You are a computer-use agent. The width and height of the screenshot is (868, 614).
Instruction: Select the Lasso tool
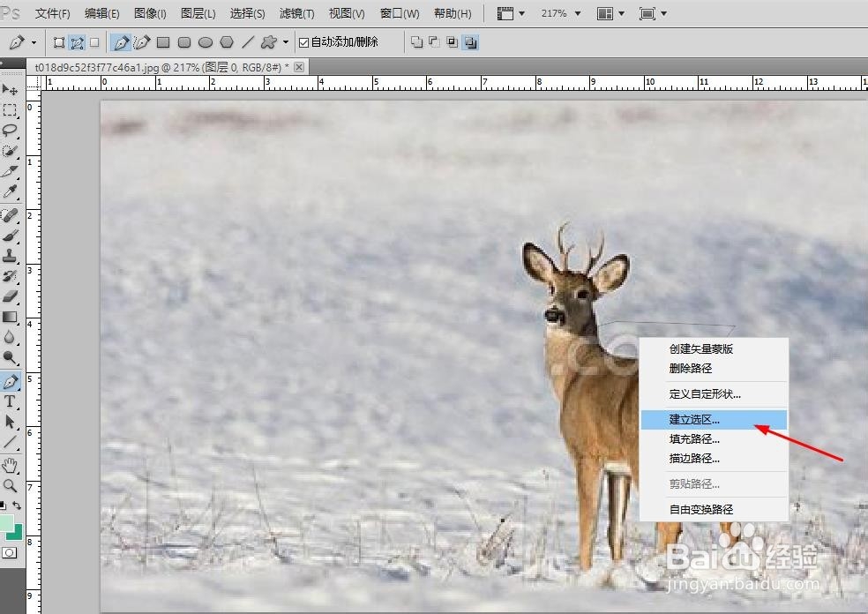click(x=10, y=131)
